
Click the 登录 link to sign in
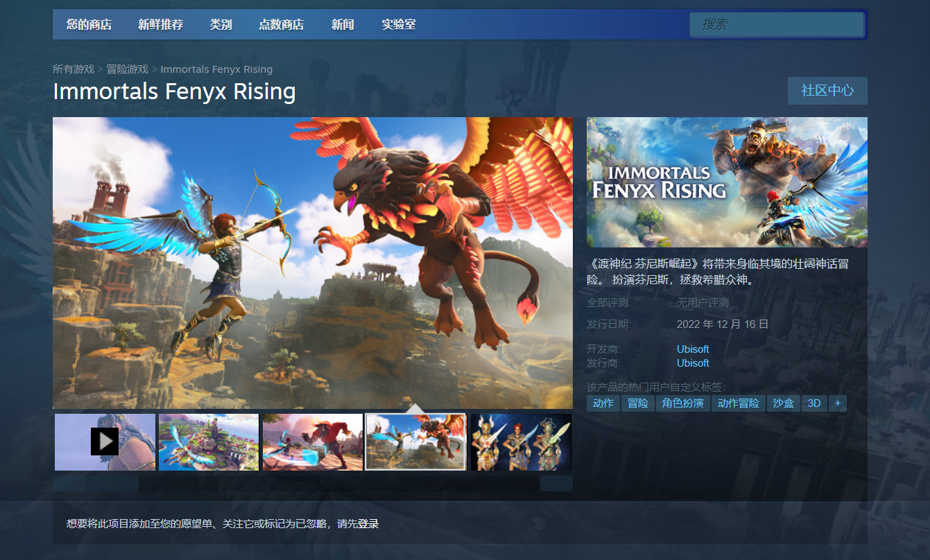click(x=370, y=524)
